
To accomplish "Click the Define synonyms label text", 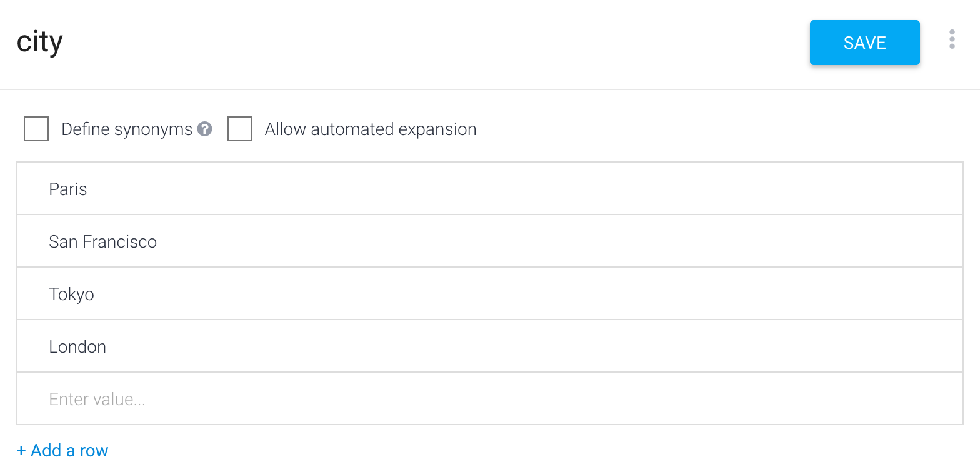I will [127, 129].
